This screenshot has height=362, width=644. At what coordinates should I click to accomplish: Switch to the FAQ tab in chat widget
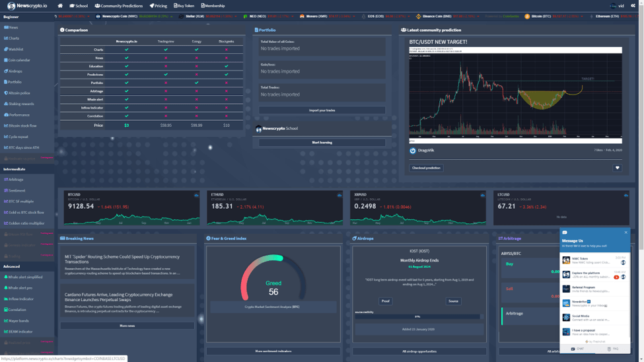[x=612, y=349]
